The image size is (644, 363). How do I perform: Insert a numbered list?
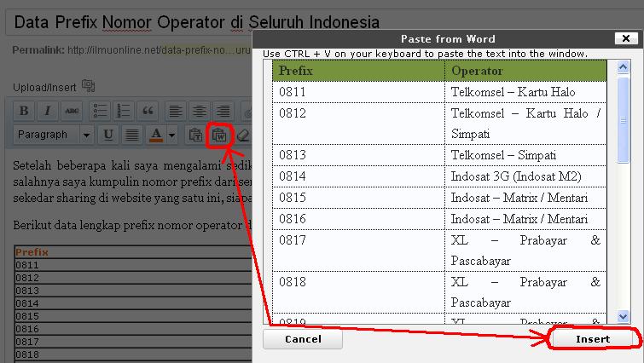pyautogui.click(x=124, y=111)
